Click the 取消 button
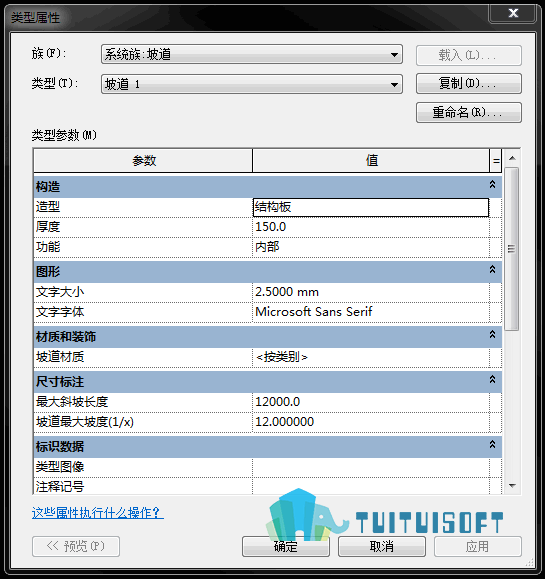Viewport: 545px width, 579px height. coord(382,547)
